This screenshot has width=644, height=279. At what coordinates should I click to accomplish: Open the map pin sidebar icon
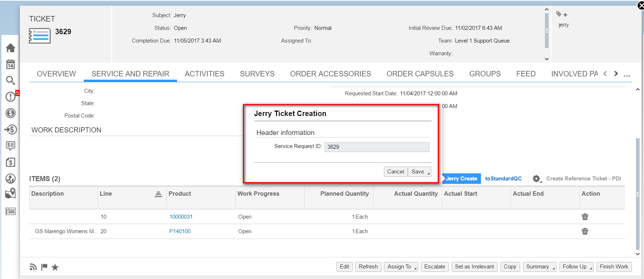(11, 194)
